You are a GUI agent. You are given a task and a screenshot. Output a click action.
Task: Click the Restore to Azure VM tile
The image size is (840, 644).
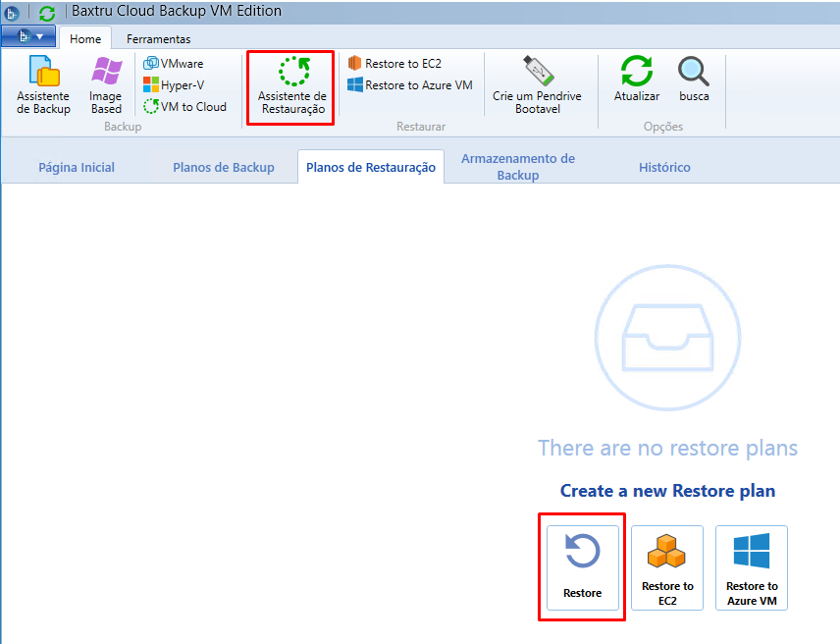coord(752,567)
